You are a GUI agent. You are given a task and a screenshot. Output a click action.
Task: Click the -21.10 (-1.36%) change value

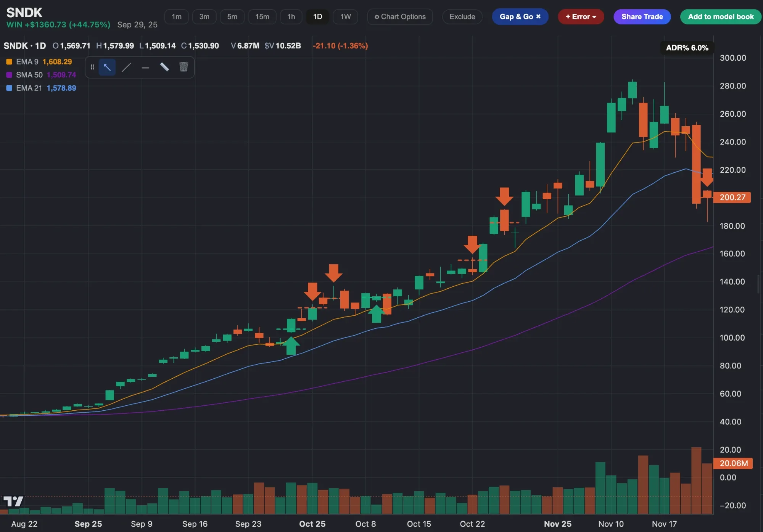click(x=340, y=46)
